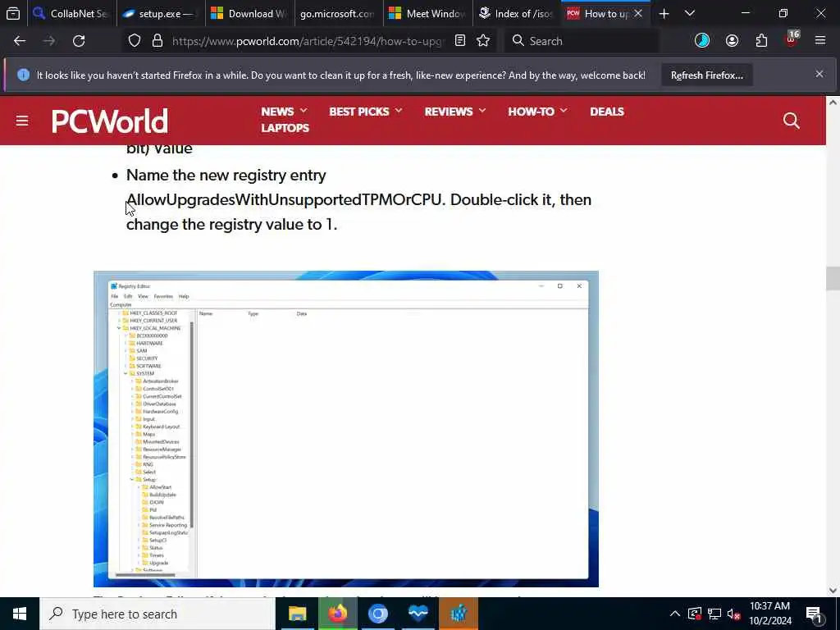The image size is (840, 630).
Task: Expand NEWS menu
Action: 284,112
